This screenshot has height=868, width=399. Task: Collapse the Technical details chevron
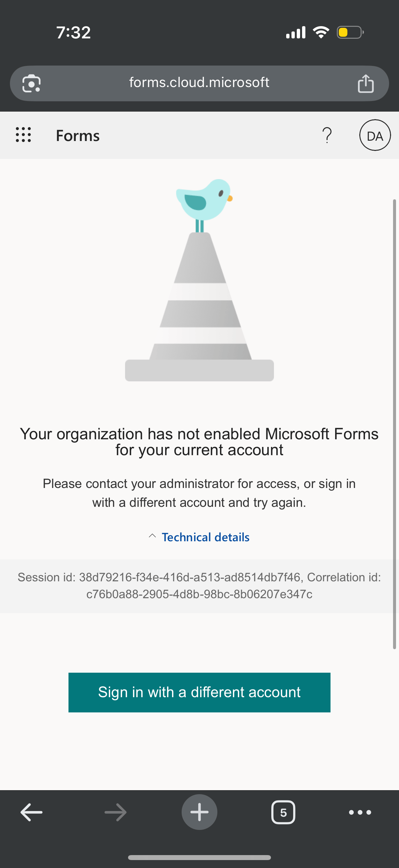coord(152,536)
